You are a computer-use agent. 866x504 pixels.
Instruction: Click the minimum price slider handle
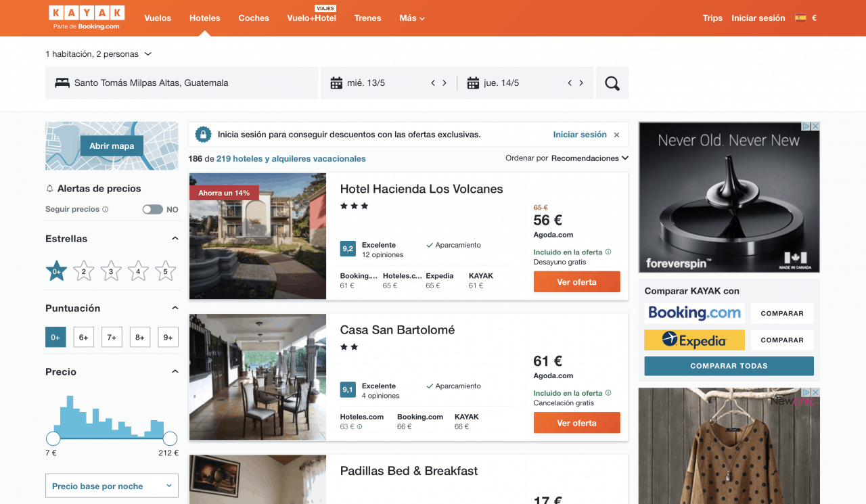(53, 438)
